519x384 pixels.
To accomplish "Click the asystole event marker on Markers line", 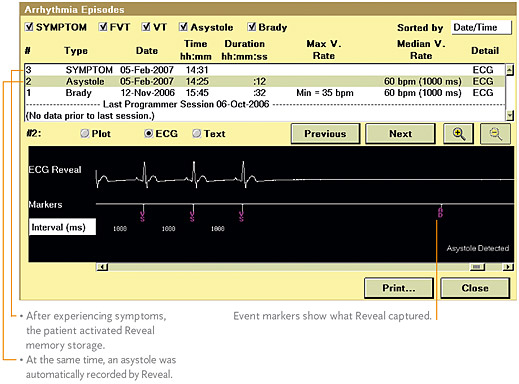I will click(x=440, y=212).
